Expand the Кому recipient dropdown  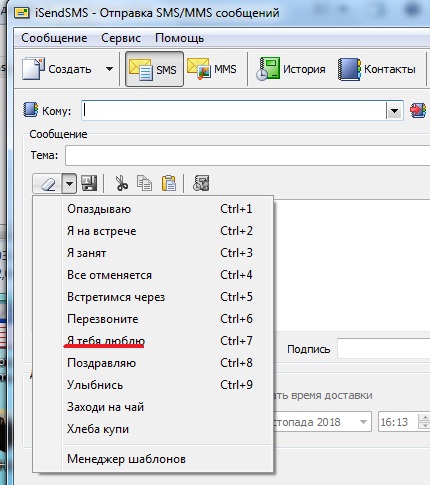394,110
